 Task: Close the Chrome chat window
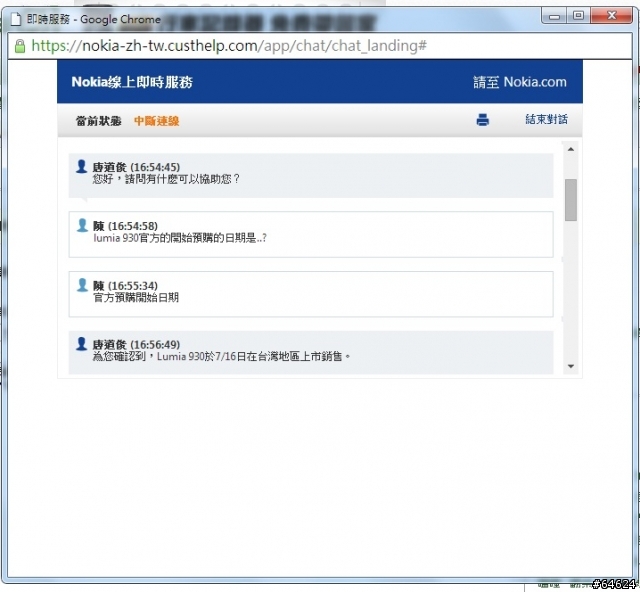[611, 16]
